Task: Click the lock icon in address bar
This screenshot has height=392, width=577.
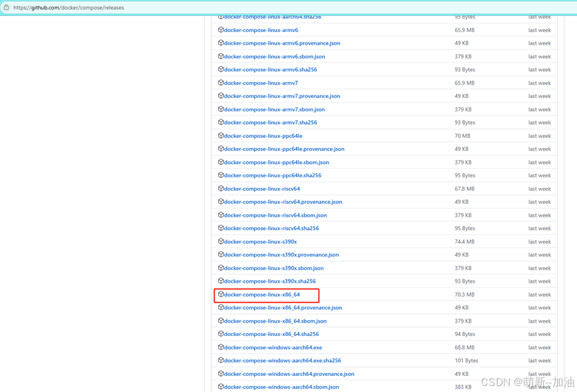Action: (6, 7)
